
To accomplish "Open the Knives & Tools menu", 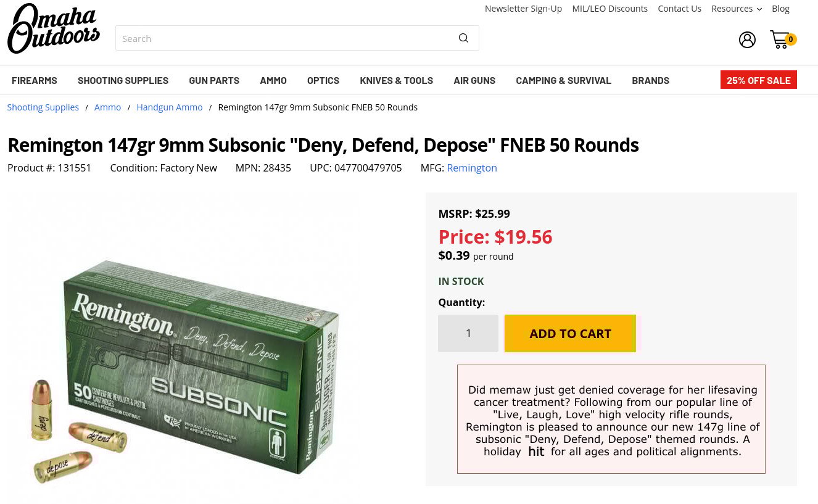I will [396, 81].
